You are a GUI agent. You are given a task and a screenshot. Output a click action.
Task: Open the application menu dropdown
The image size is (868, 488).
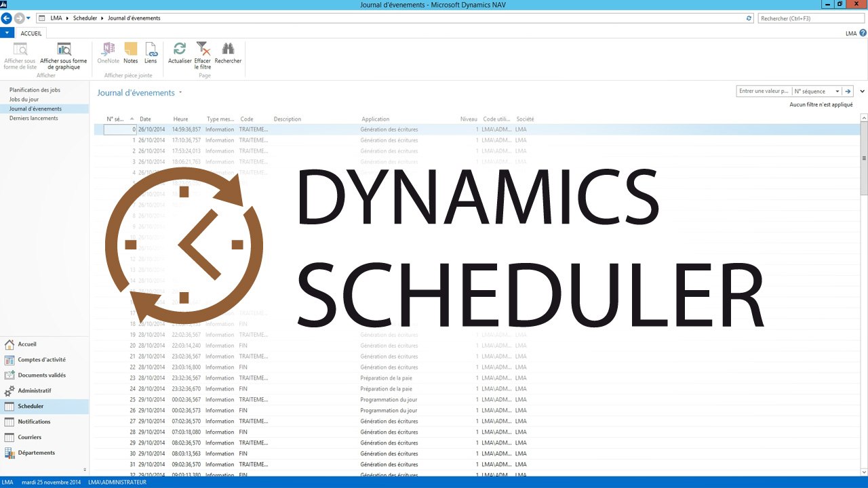(7, 33)
